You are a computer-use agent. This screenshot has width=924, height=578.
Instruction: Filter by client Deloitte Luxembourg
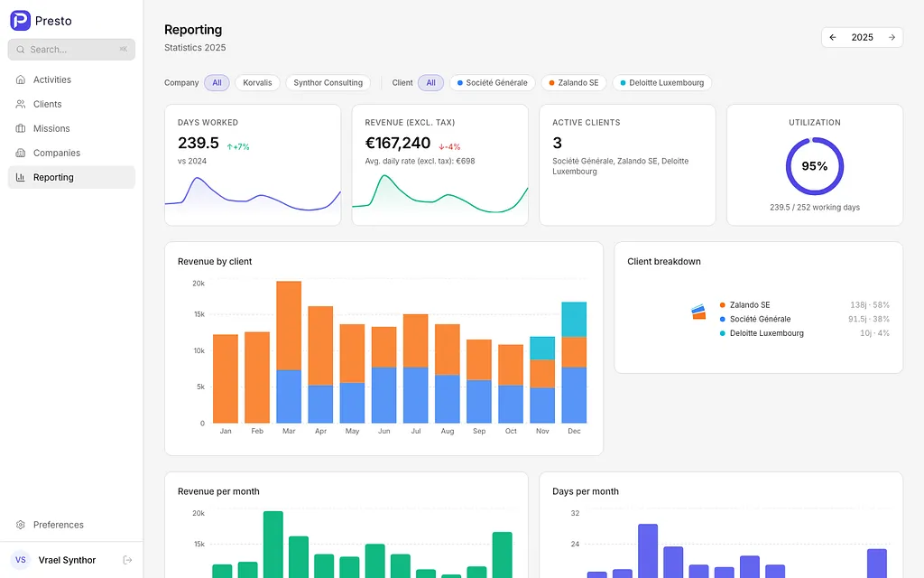pyautogui.click(x=661, y=82)
